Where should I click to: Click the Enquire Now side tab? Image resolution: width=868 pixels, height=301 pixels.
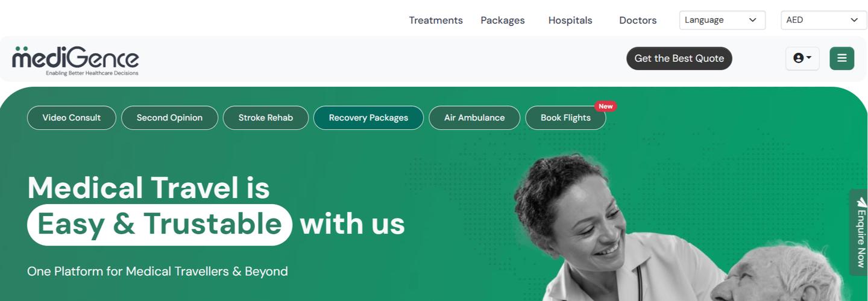(860, 232)
